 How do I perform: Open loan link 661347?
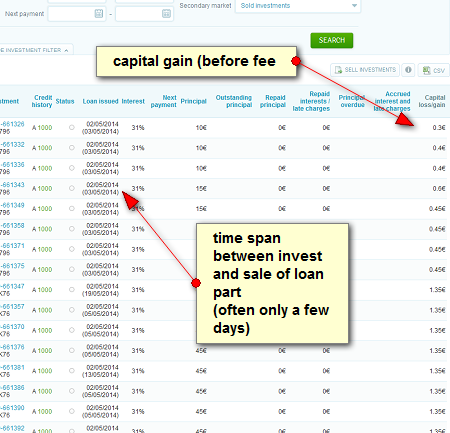pyautogui.click(x=12, y=286)
